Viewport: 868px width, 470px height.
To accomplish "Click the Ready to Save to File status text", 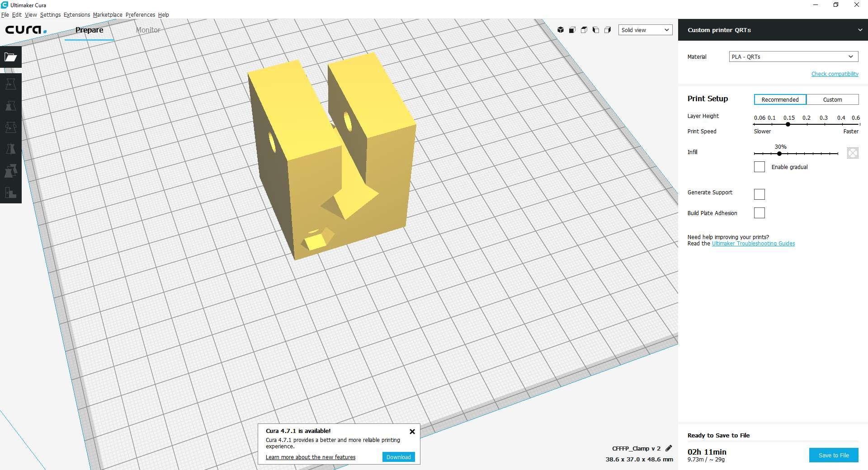I will (718, 435).
